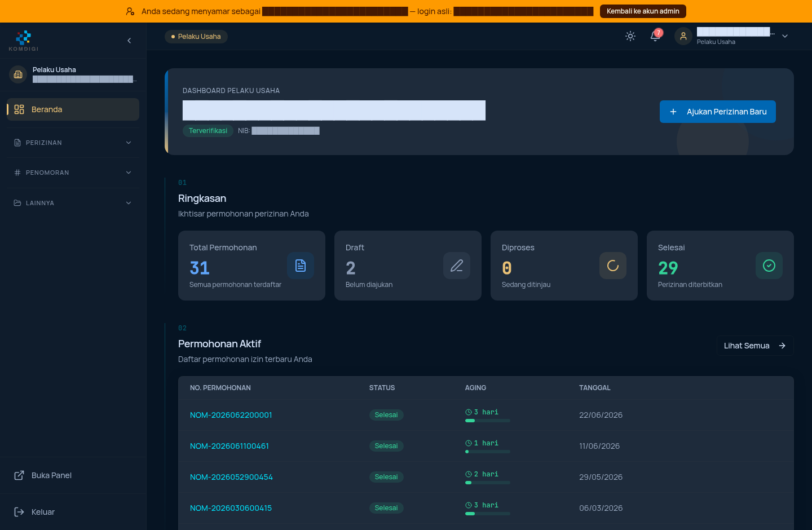The height and width of the screenshot is (530, 812).
Task: Click the Buka Panel external link icon
Action: [19, 475]
